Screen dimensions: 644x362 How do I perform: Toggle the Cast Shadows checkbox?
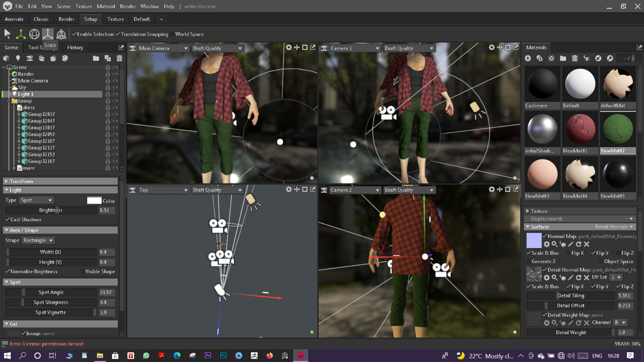[7, 219]
